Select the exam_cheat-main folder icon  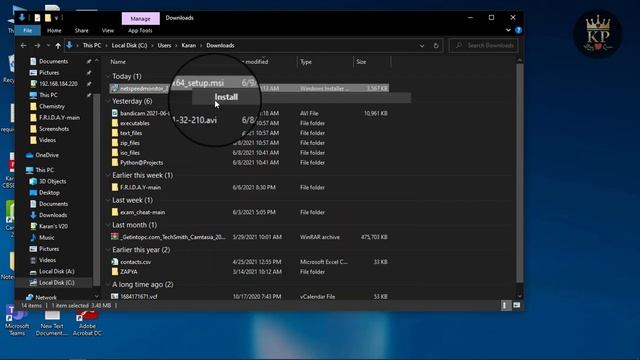point(115,212)
